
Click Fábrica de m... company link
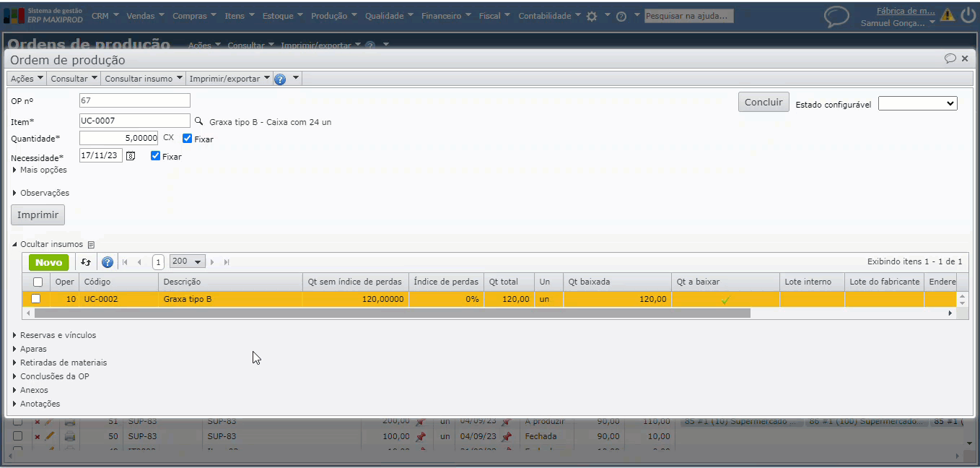905,11
